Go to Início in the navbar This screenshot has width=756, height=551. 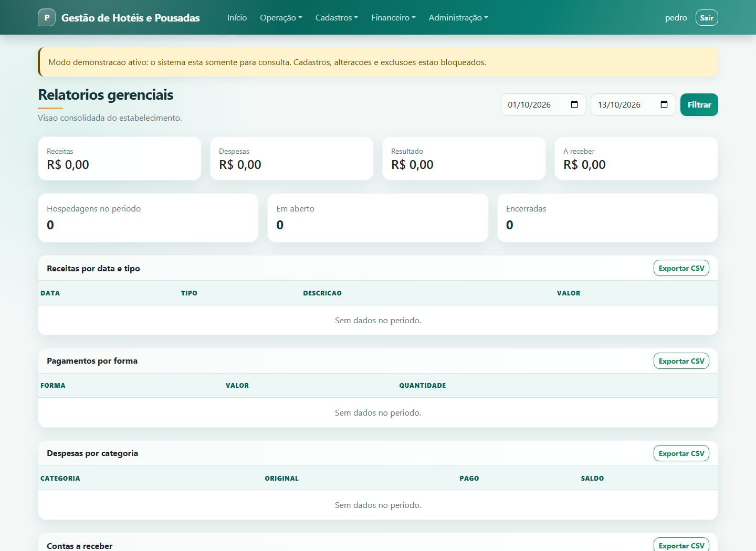[237, 17]
